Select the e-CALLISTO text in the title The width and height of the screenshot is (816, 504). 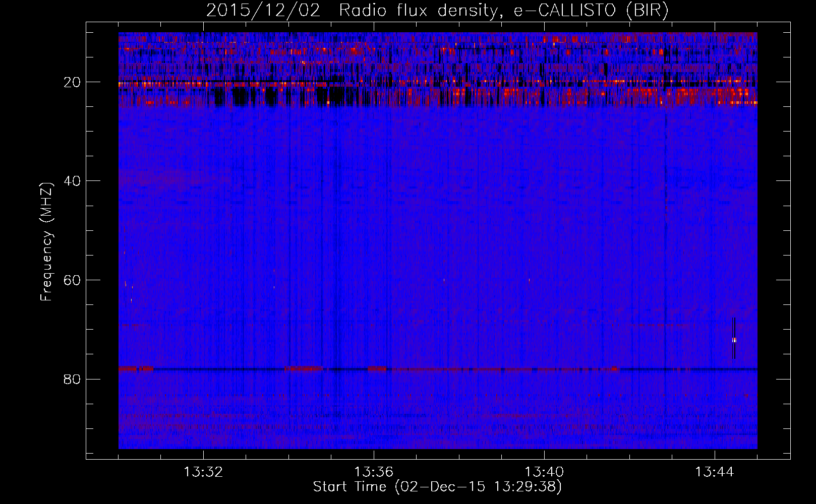[x=564, y=11]
